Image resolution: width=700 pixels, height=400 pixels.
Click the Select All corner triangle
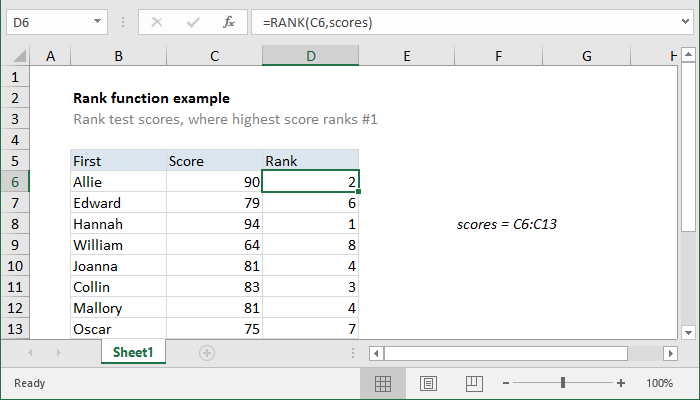(x=20, y=56)
